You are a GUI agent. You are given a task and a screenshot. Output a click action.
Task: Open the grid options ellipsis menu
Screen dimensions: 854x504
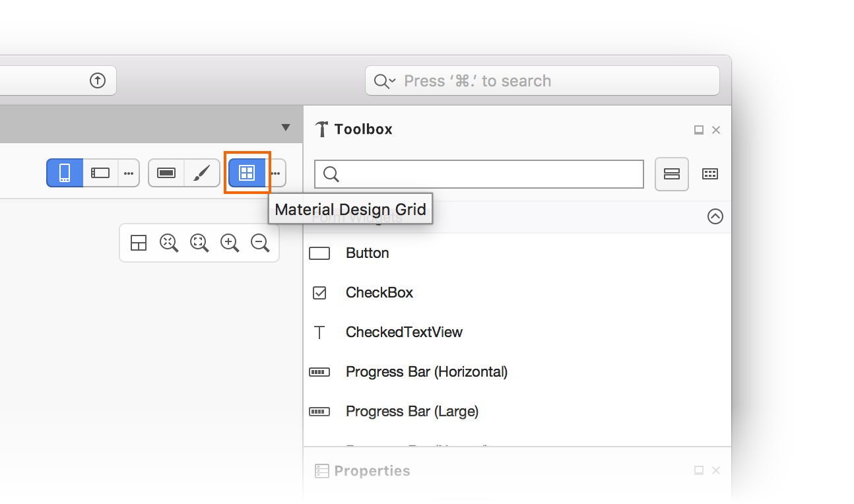point(276,173)
